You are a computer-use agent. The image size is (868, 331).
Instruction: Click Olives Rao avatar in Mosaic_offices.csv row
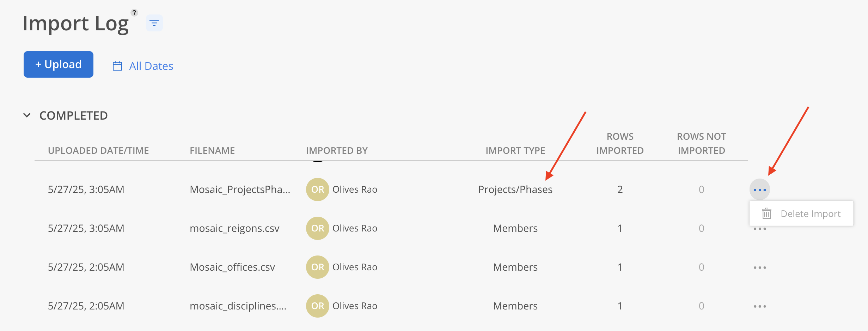317,267
